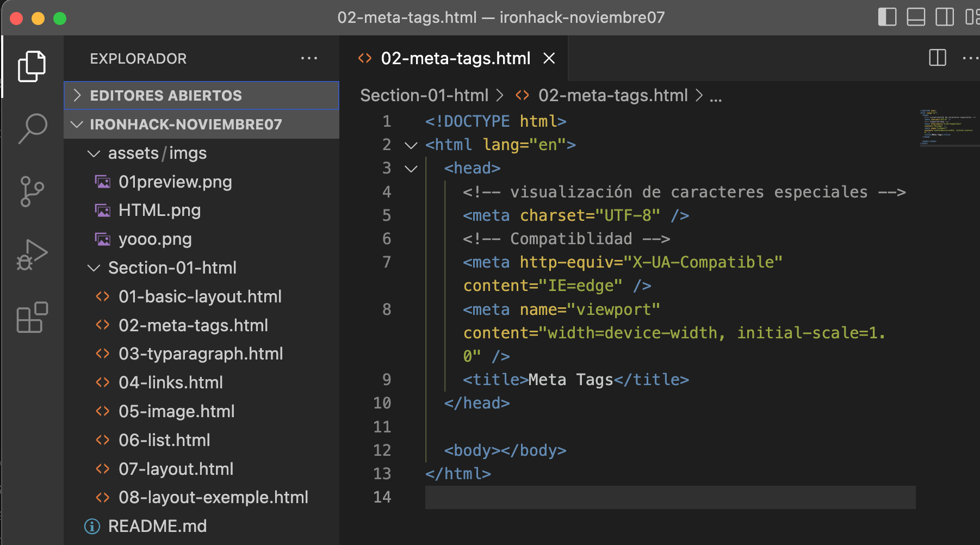This screenshot has height=545, width=980.
Task: Close the 02-meta-tags.html tab
Action: tap(549, 58)
